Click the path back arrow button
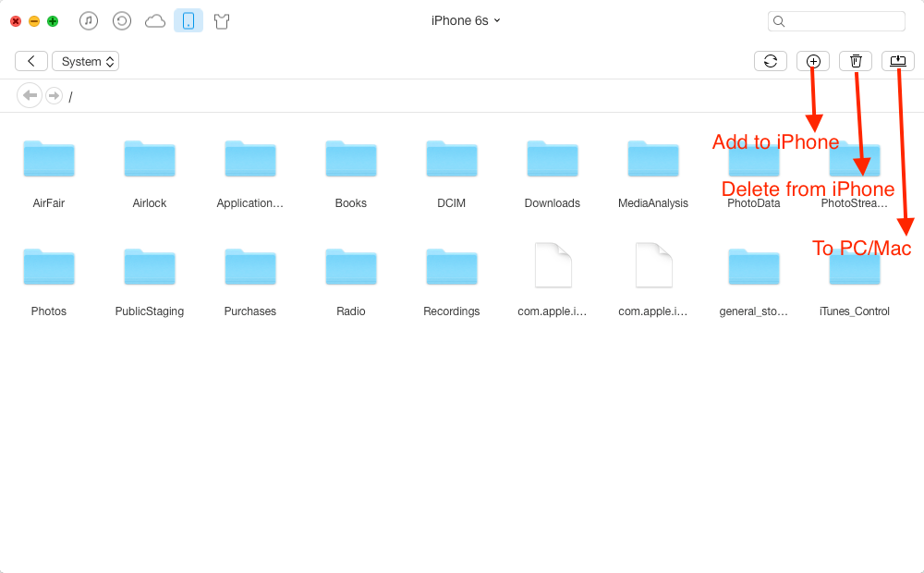 [x=30, y=95]
